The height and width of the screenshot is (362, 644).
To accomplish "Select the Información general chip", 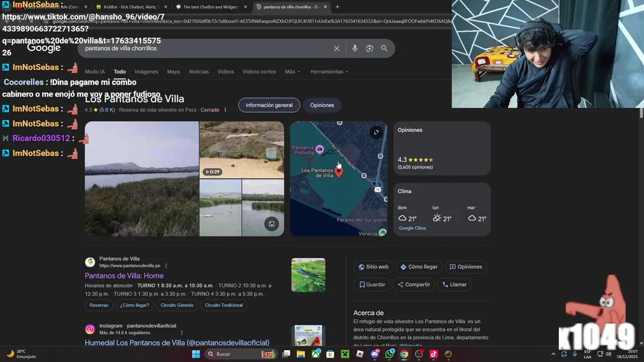I will 269,105.
